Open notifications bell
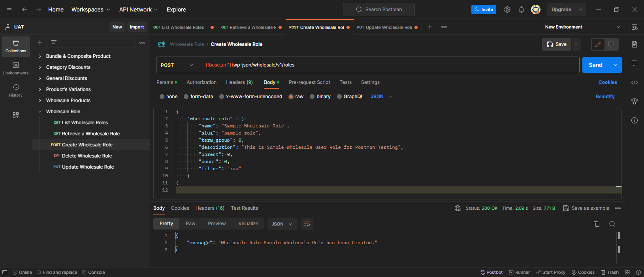 click(522, 9)
